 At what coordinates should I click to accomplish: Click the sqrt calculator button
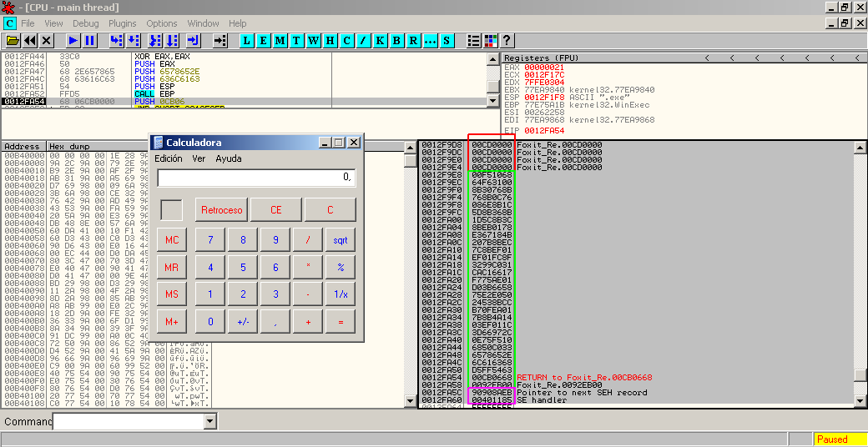pos(341,240)
